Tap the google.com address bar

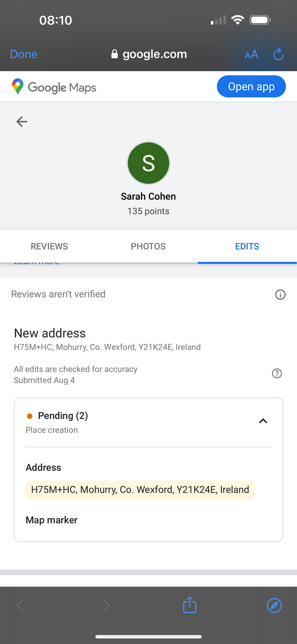[x=154, y=54]
